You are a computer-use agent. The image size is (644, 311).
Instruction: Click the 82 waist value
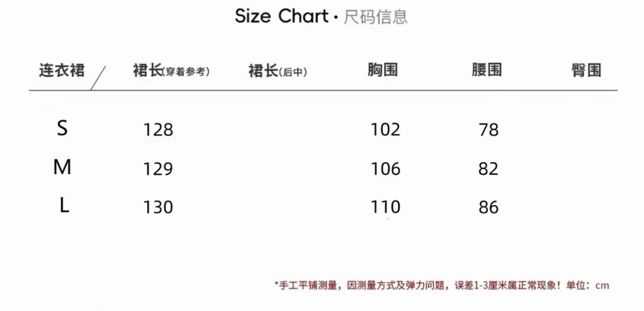(x=489, y=169)
